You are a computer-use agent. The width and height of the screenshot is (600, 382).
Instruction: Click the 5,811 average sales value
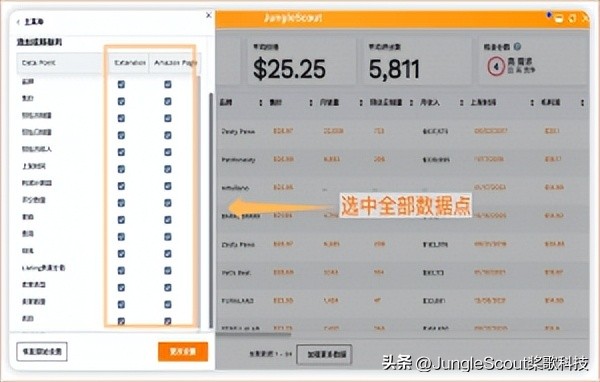point(394,69)
